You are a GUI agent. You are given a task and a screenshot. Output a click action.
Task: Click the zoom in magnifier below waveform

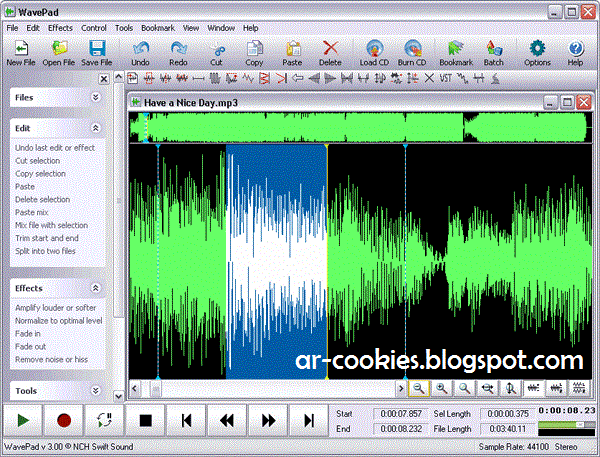[x=442, y=388]
